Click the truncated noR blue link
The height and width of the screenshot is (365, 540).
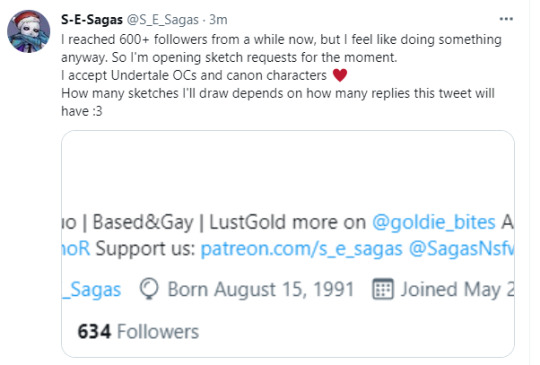tap(76, 249)
